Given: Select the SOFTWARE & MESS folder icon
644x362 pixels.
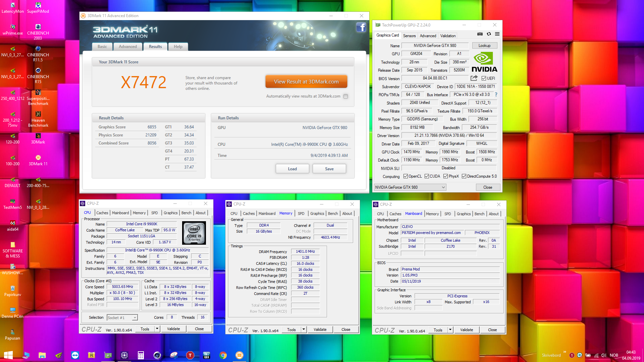Looking at the screenshot, I should click(13, 250).
